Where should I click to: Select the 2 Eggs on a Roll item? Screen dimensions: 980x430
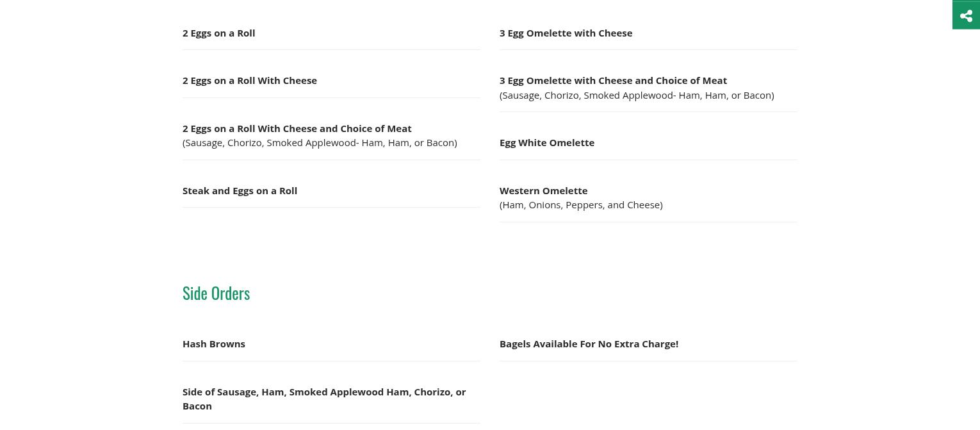point(218,33)
